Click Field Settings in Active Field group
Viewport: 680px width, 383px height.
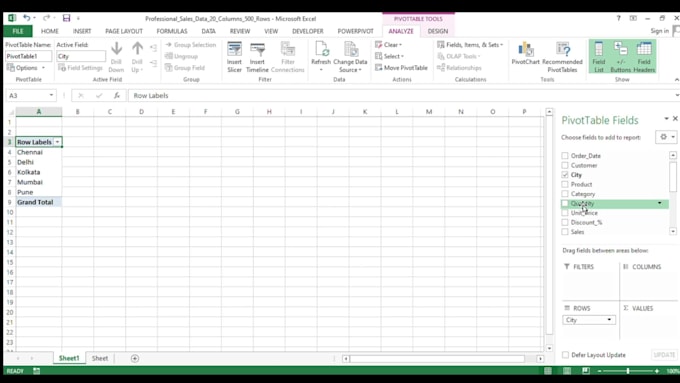point(81,68)
